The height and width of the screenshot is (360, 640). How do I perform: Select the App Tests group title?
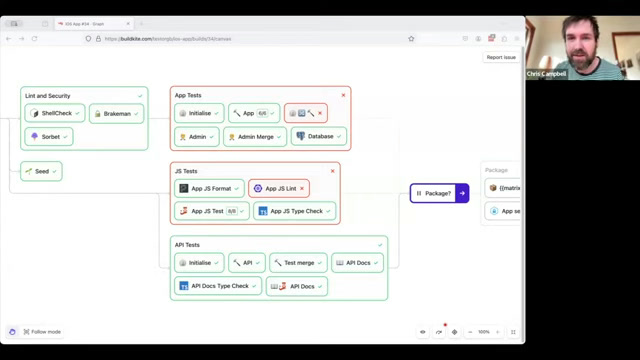tap(188, 95)
